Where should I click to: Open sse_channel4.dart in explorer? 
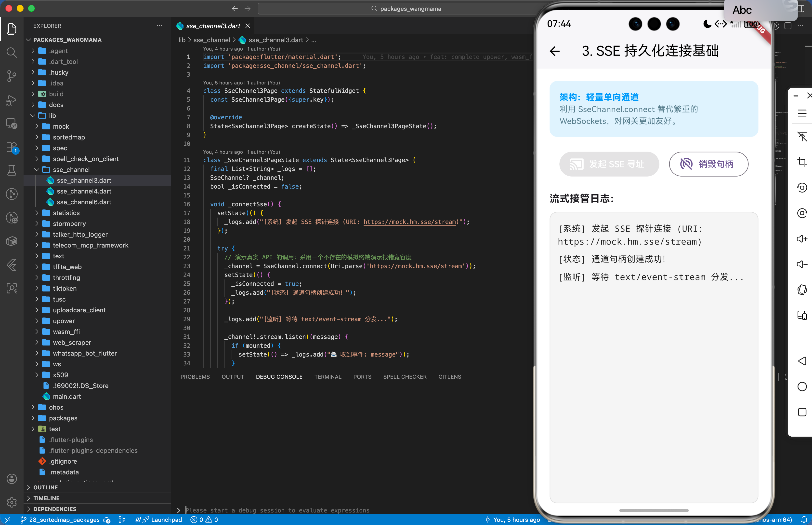tap(84, 191)
